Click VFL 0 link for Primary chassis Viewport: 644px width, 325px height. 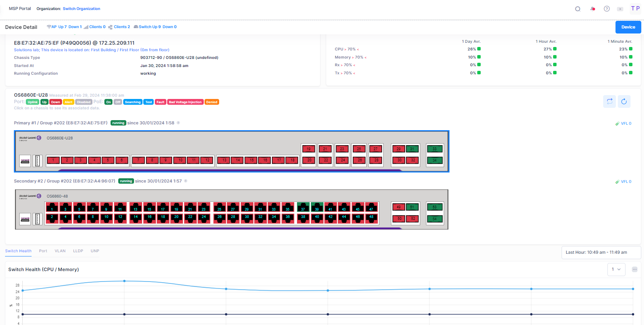(x=624, y=124)
